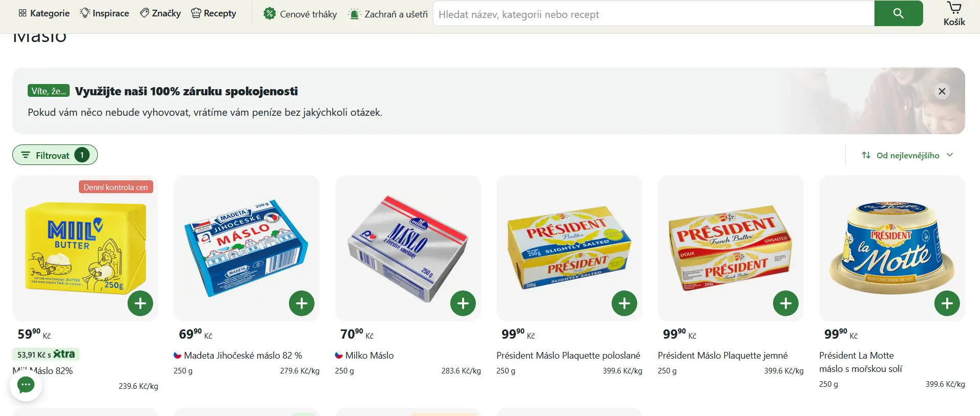This screenshot has width=980, height=416.
Task: Open the Kategorie menu
Action: click(x=44, y=13)
